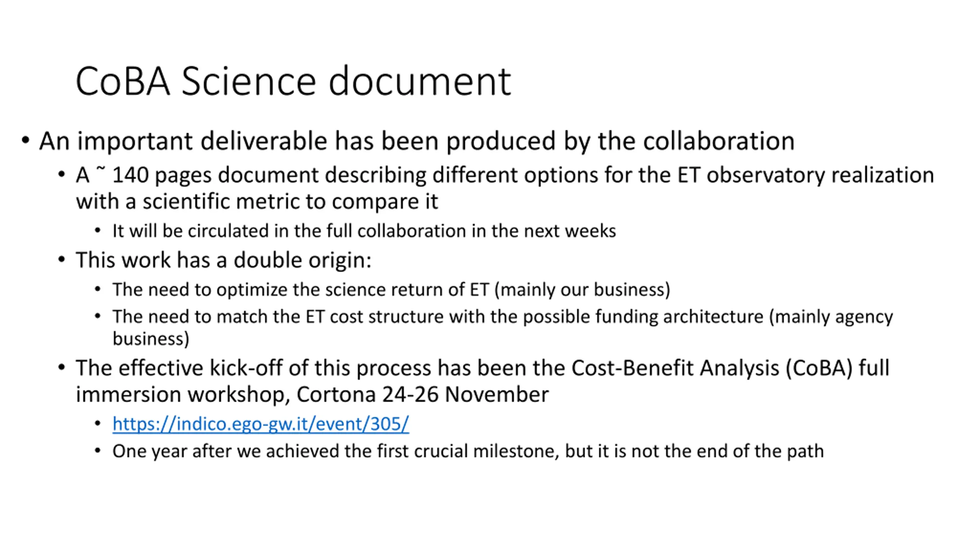The height and width of the screenshot is (551, 980).
Task: Select the 'The effective kick-off of this process' line
Action: point(482,368)
